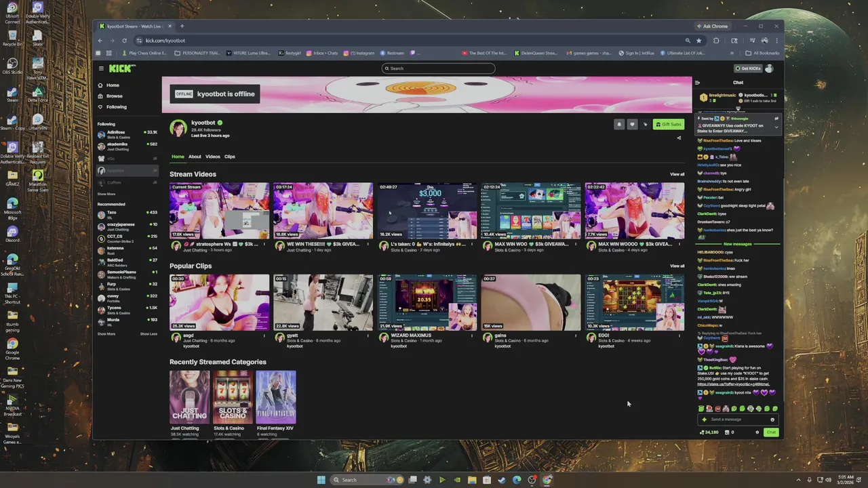The width and height of the screenshot is (868, 488).
Task: Click View all for Popular Clips
Action: tap(677, 266)
